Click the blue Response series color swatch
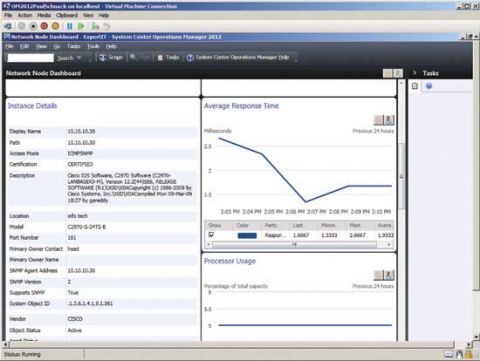This screenshot has height=361, width=480. pyautogui.click(x=247, y=235)
